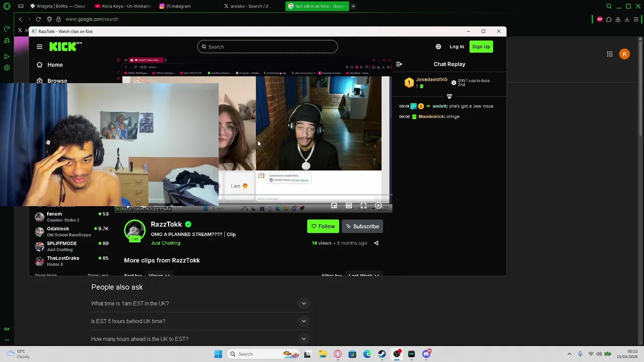Open SPLIFFMODE's channel in sidebar
The image size is (644, 362).
click(x=71, y=246)
